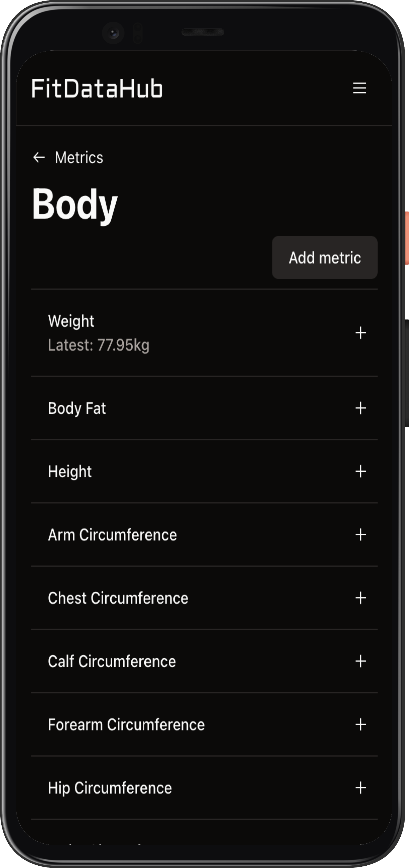Tap the plus icon for Body Fat

point(360,408)
